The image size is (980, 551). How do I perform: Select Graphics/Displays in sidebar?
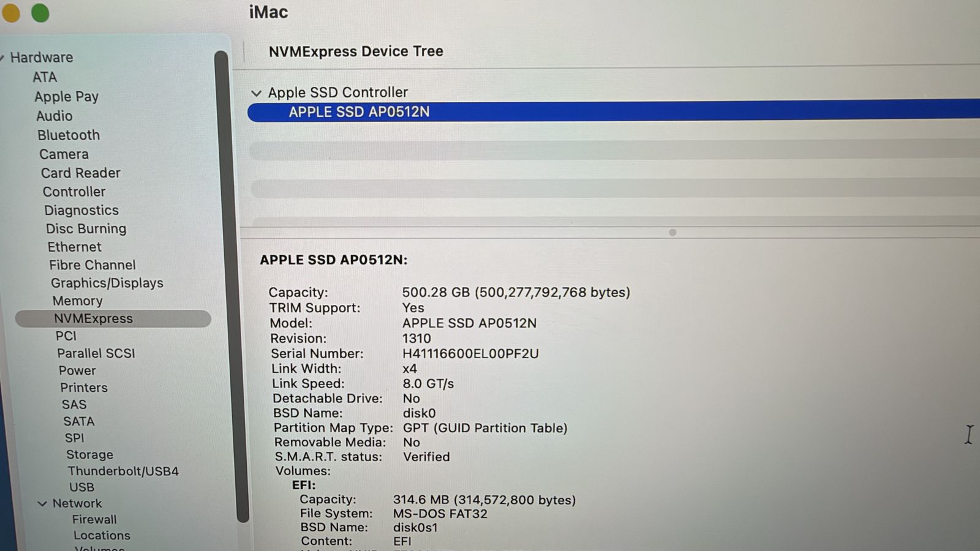pos(107,283)
